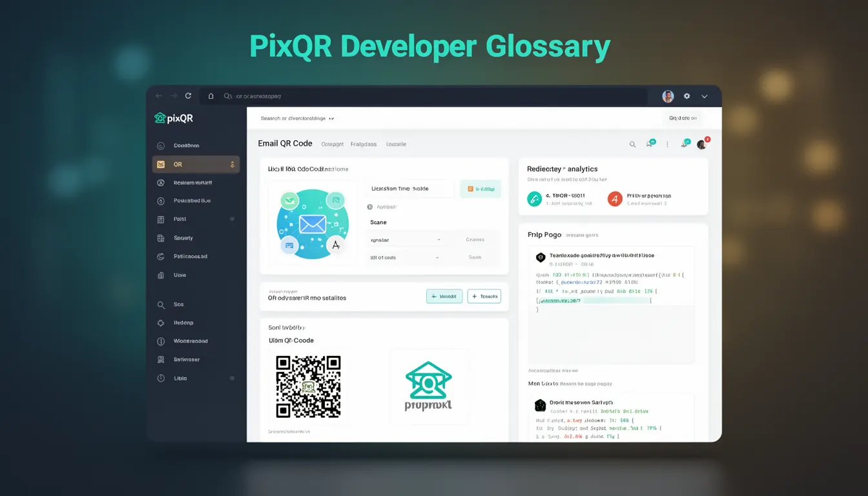Click the browser forward arrow
868x496 pixels.
(174, 96)
